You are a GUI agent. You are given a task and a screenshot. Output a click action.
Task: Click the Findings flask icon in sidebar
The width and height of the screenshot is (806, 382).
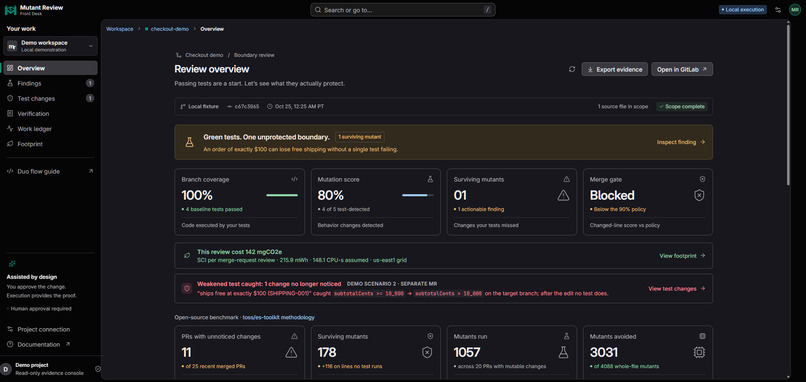pyautogui.click(x=10, y=83)
